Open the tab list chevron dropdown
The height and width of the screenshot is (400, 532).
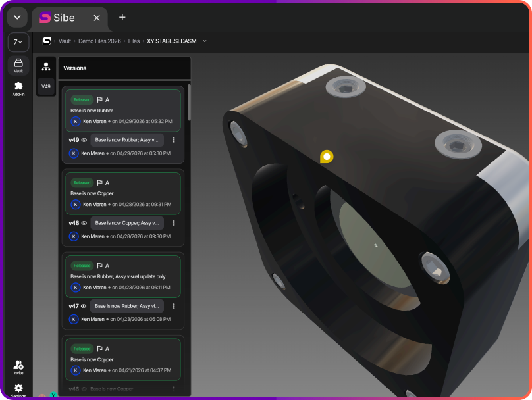coord(17,17)
